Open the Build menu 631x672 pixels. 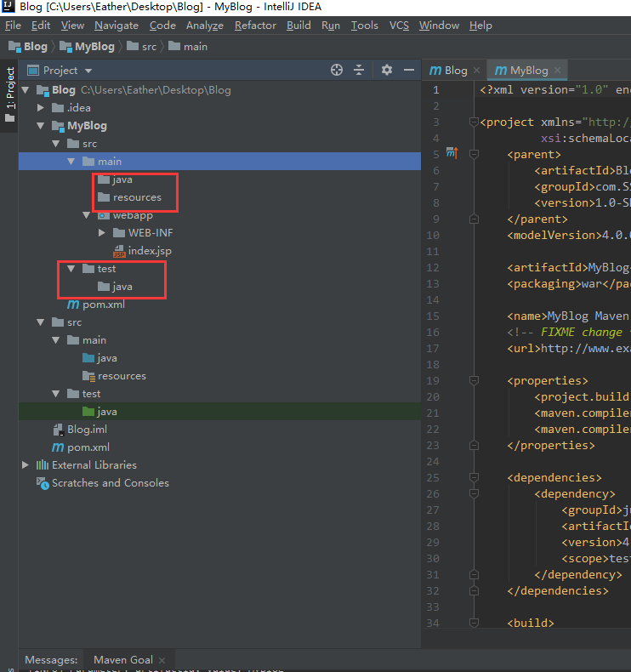(298, 26)
